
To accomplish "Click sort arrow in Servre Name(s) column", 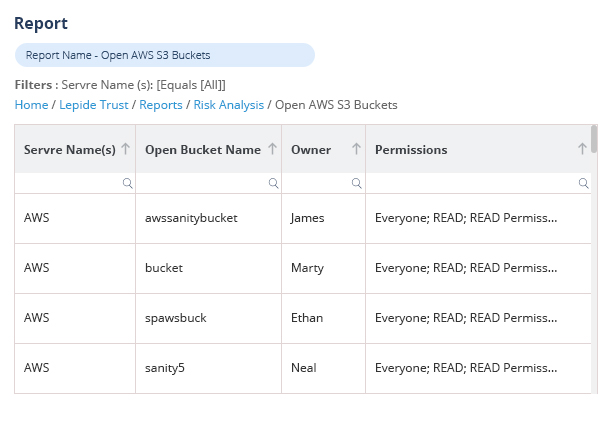I will click(x=125, y=149).
